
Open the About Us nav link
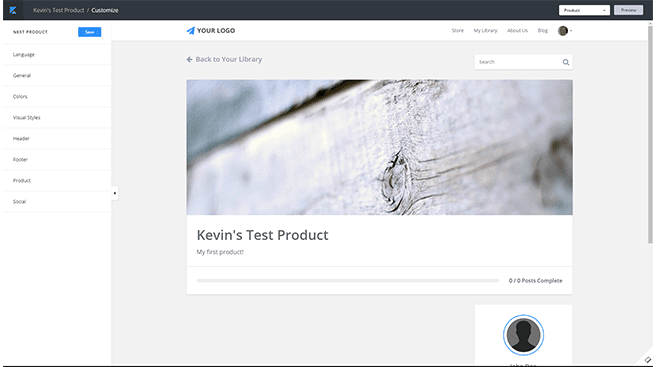point(517,31)
